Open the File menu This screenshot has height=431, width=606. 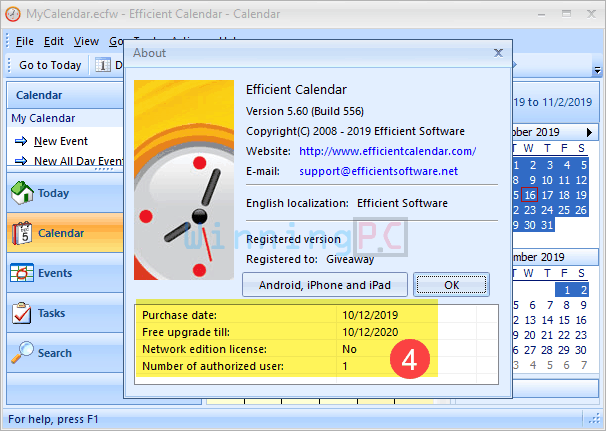[x=25, y=41]
